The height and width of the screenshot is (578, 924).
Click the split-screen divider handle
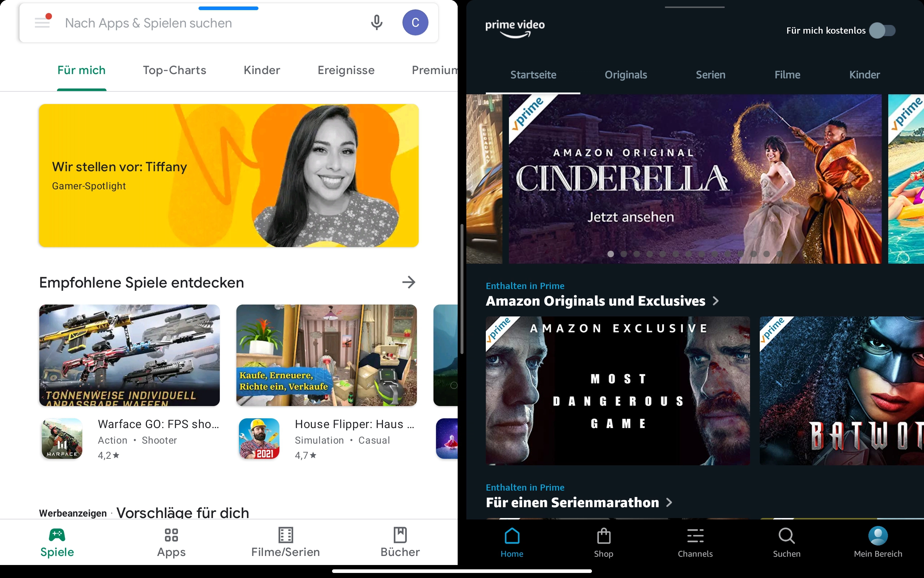click(462, 289)
